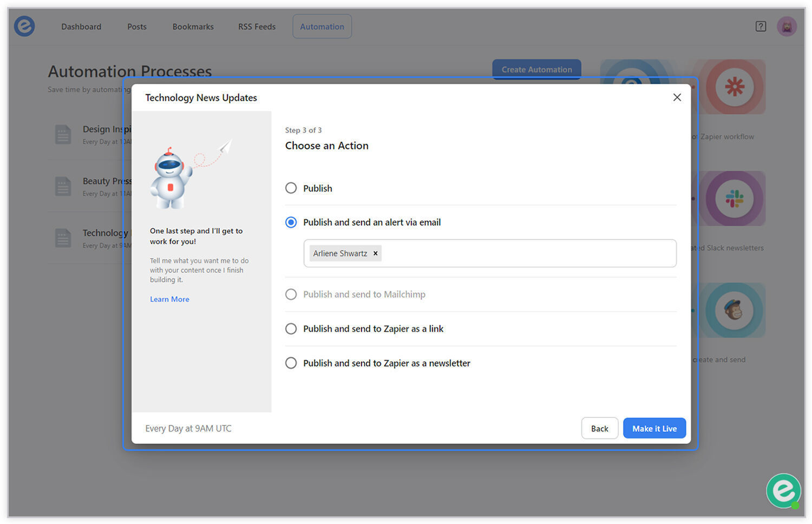This screenshot has height=524, width=812.
Task: Go to the RSS Feeds tab
Action: tap(257, 27)
